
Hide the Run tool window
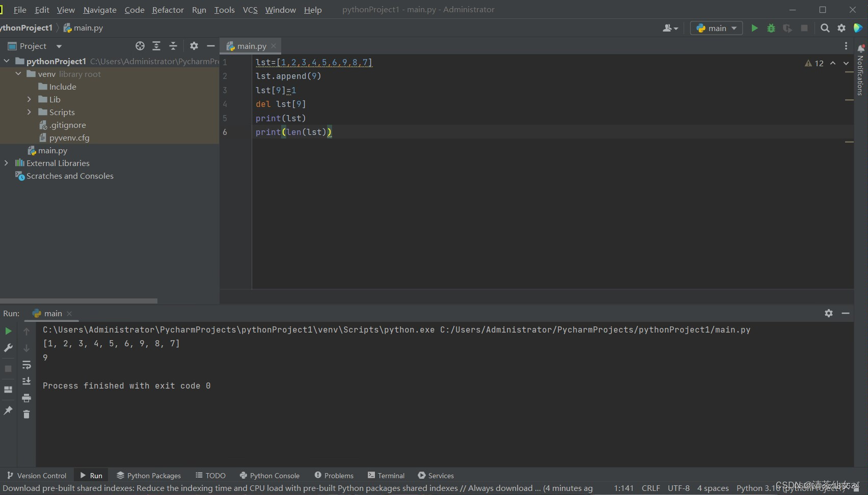846,313
